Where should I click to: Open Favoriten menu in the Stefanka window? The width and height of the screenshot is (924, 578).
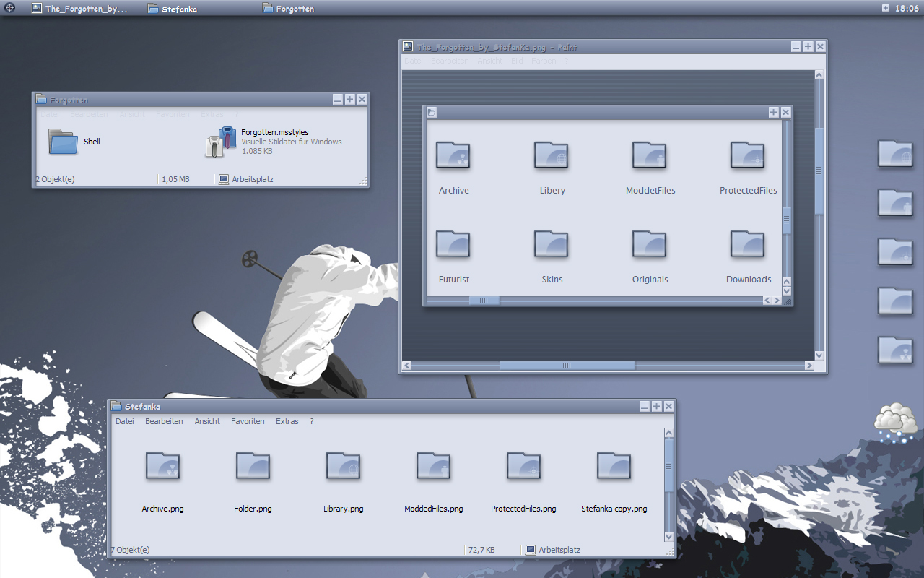click(248, 421)
